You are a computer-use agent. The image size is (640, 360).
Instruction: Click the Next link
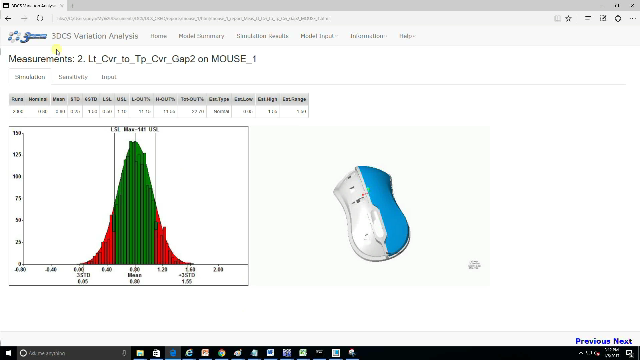tap(622, 341)
